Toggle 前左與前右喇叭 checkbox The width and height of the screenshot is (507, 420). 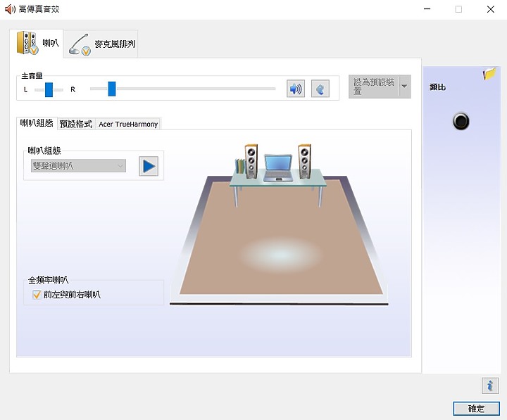[37, 294]
